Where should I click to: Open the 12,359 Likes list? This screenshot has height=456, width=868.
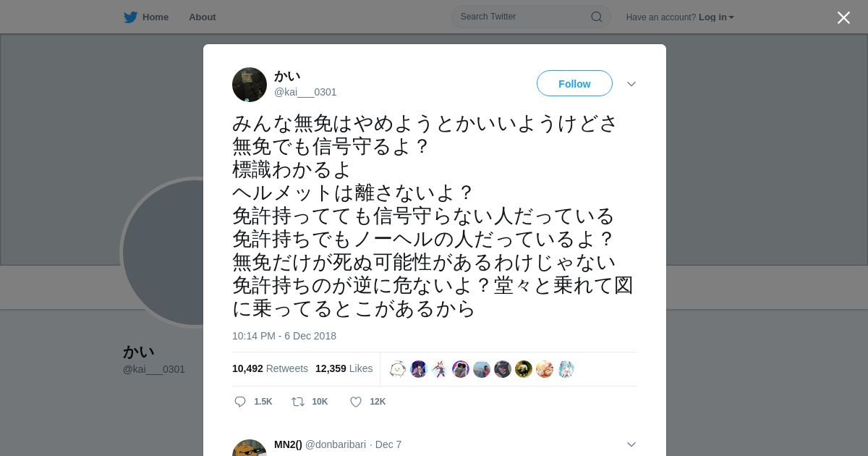tap(344, 368)
